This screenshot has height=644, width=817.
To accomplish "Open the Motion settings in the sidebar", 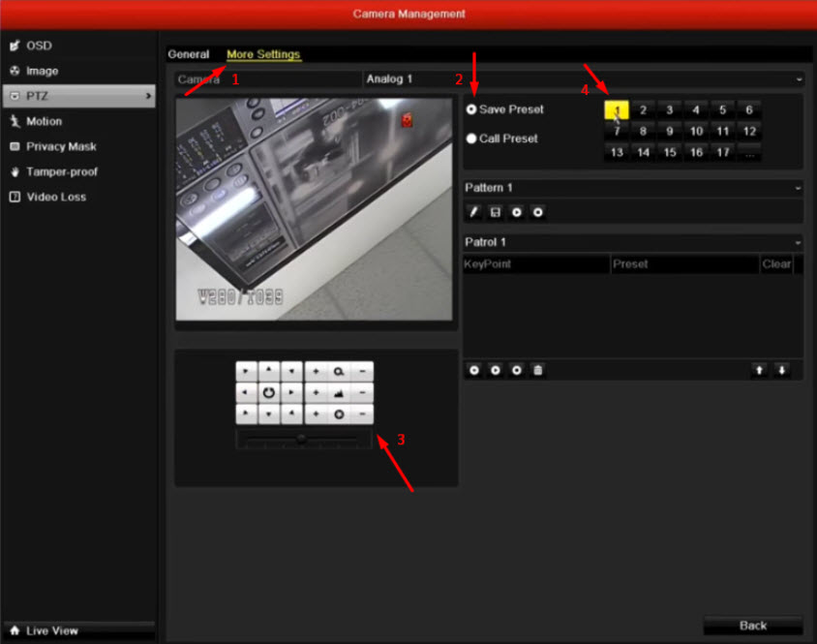I will coord(45,121).
